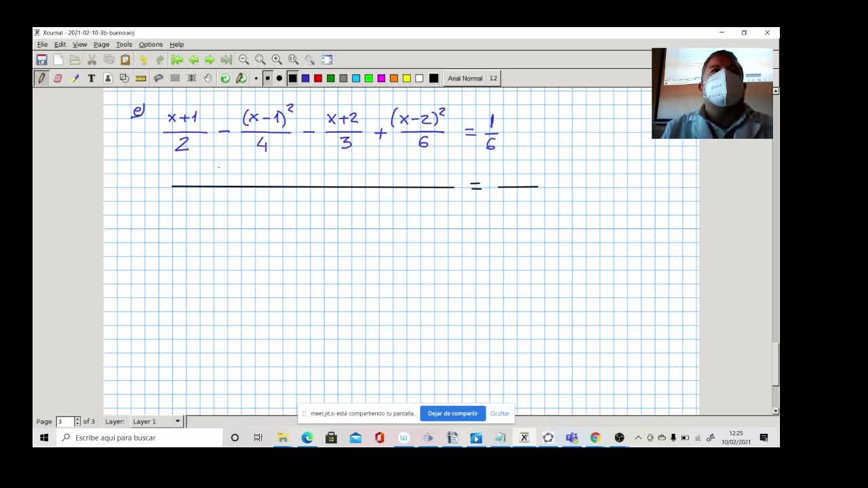Switch to the Hand tool
The image size is (868, 488).
[x=208, y=79]
